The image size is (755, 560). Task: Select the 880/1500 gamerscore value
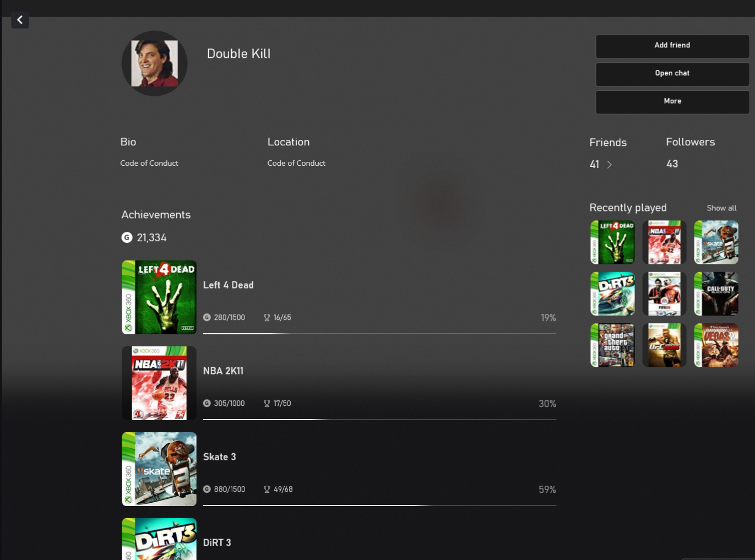tap(230, 490)
